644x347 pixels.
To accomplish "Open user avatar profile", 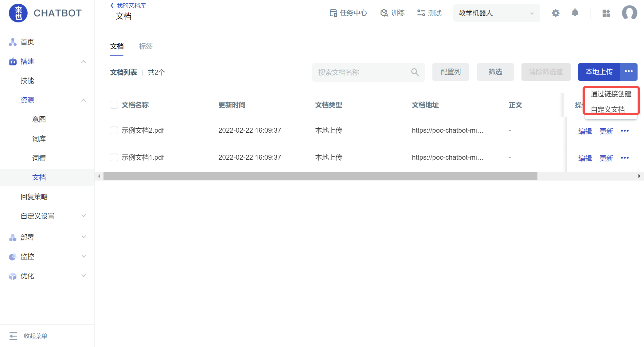I will click(630, 13).
